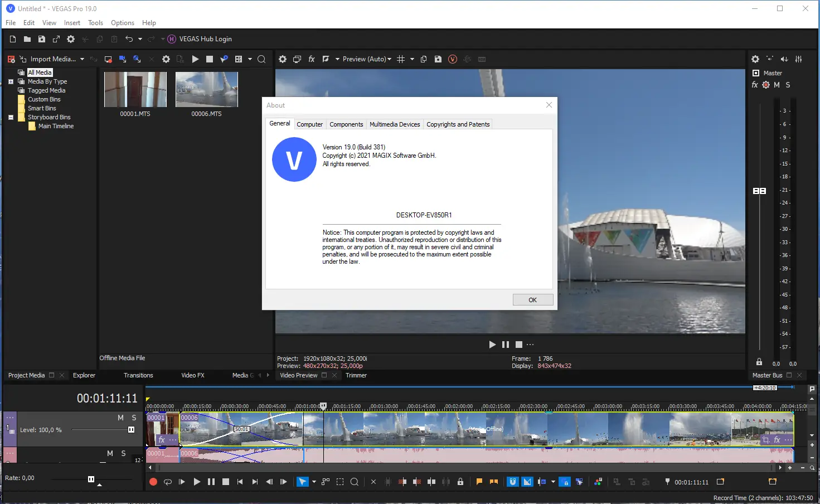Collapse the Storyboard Bins node
The height and width of the screenshot is (504, 820).
pyautogui.click(x=11, y=117)
